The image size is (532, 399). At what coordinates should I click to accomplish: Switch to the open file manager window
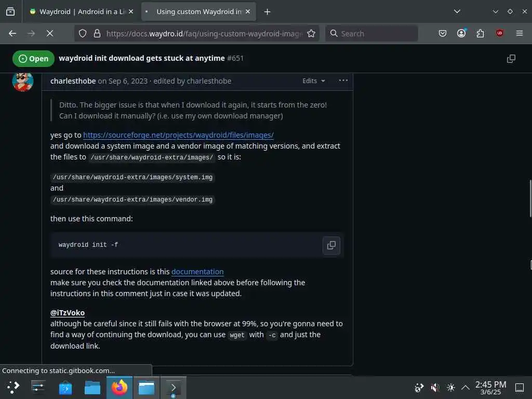(146, 388)
